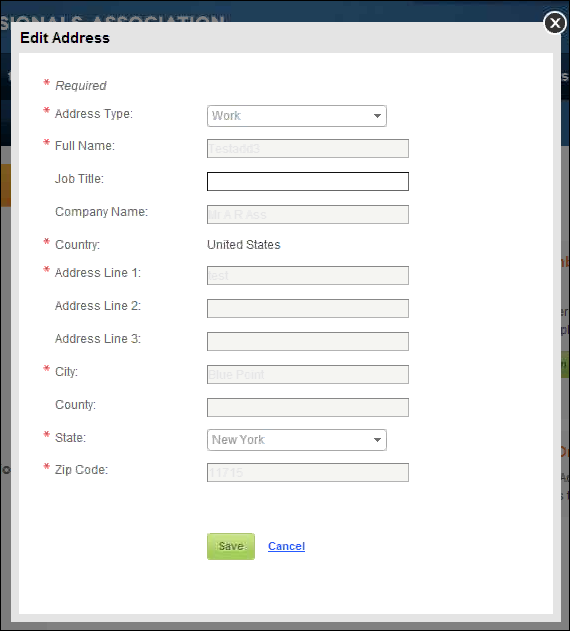Image resolution: width=570 pixels, height=631 pixels.
Task: Focus the County text field
Action: (x=308, y=407)
